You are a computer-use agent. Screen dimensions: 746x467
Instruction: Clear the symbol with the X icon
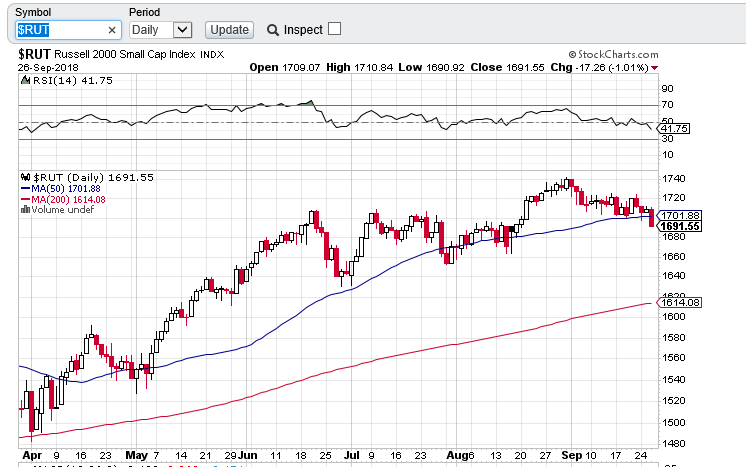click(112, 30)
